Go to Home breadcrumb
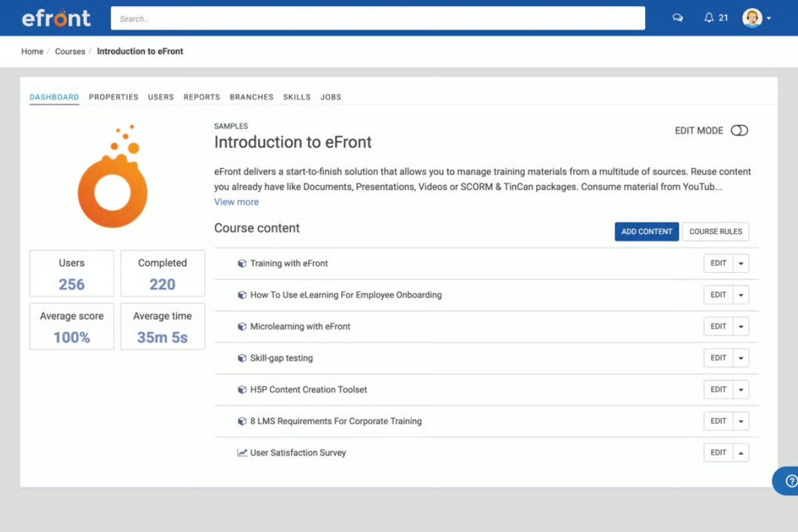 [32, 51]
